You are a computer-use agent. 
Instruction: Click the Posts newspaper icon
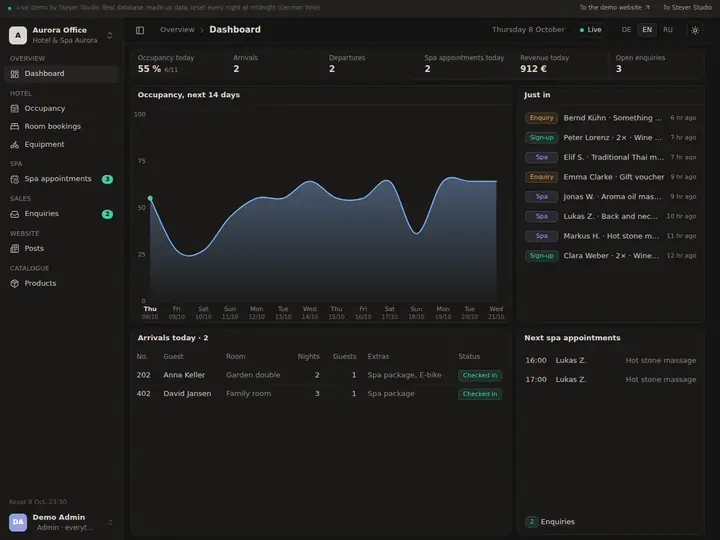15,248
